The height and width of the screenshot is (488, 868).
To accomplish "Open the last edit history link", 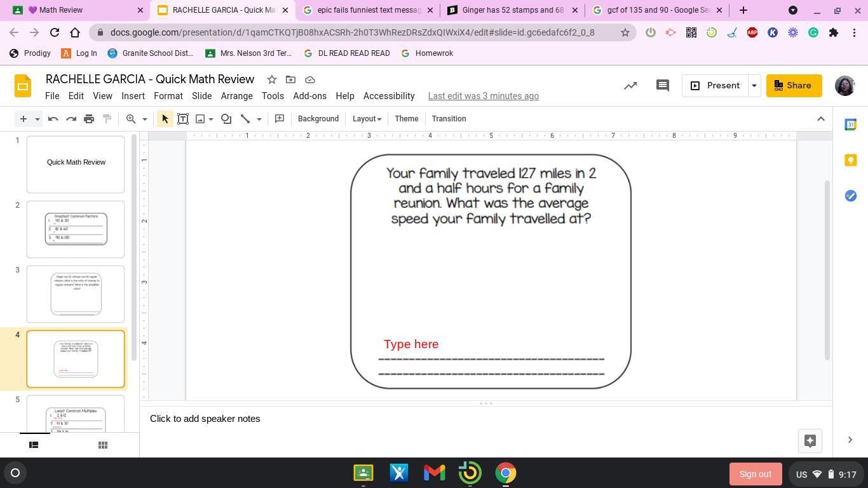I will pyautogui.click(x=483, y=96).
